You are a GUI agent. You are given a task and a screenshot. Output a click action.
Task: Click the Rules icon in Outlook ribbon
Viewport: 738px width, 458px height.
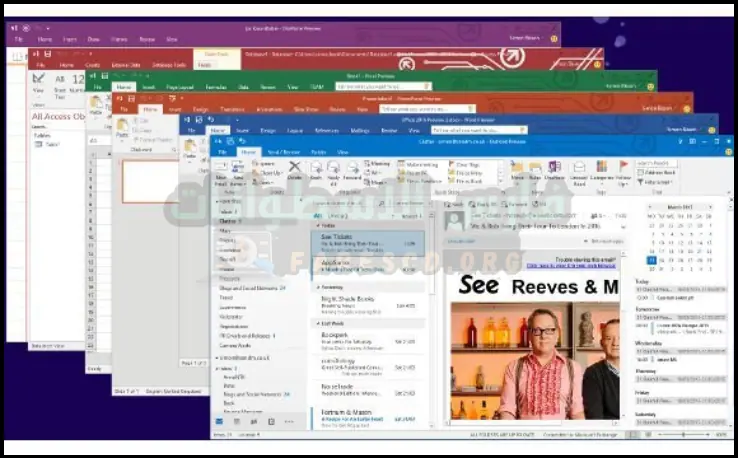535,167
